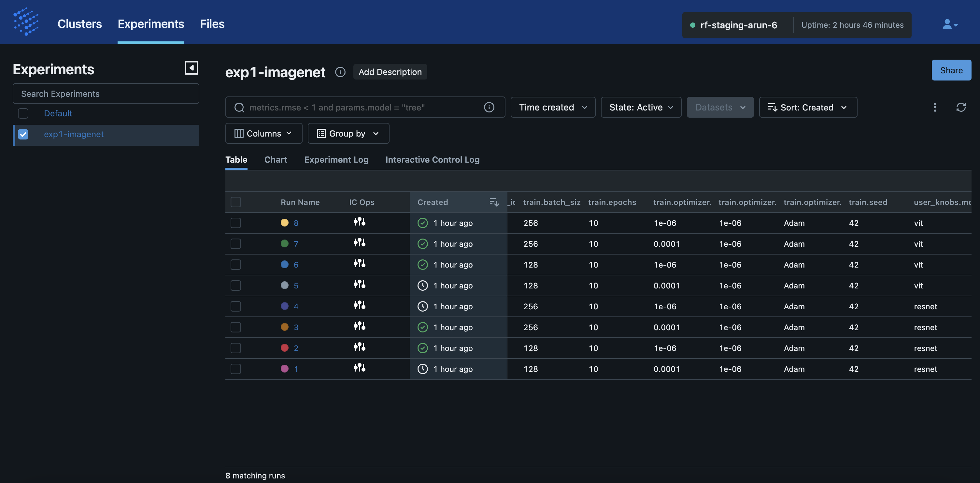Click the yellow color dot of run 8

285,223
